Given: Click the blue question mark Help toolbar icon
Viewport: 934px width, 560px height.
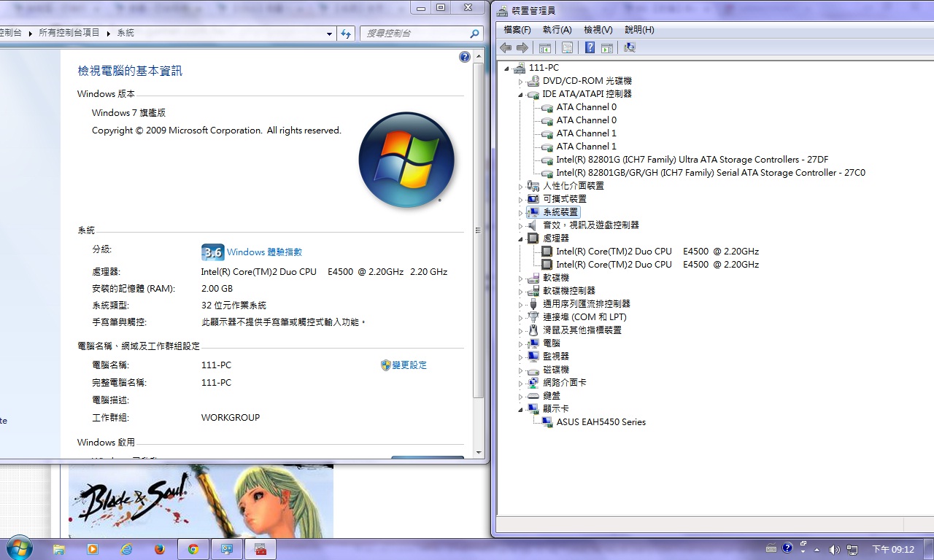Looking at the screenshot, I should pos(590,47).
